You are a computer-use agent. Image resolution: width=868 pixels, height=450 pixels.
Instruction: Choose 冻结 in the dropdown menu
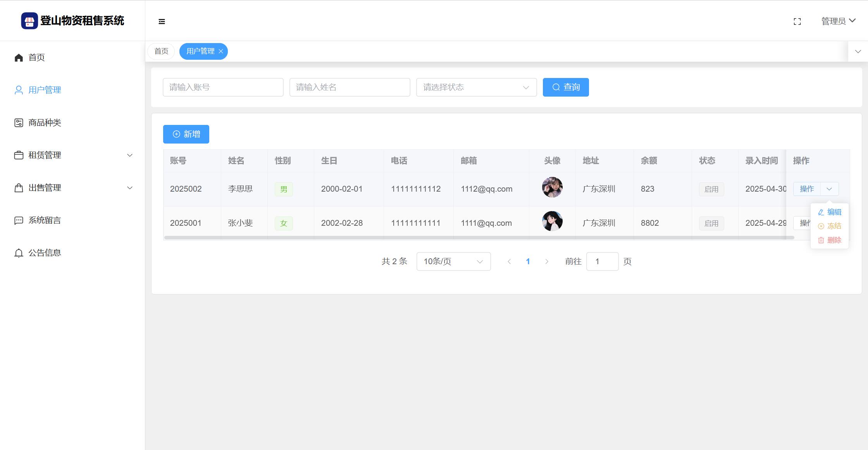click(x=830, y=226)
